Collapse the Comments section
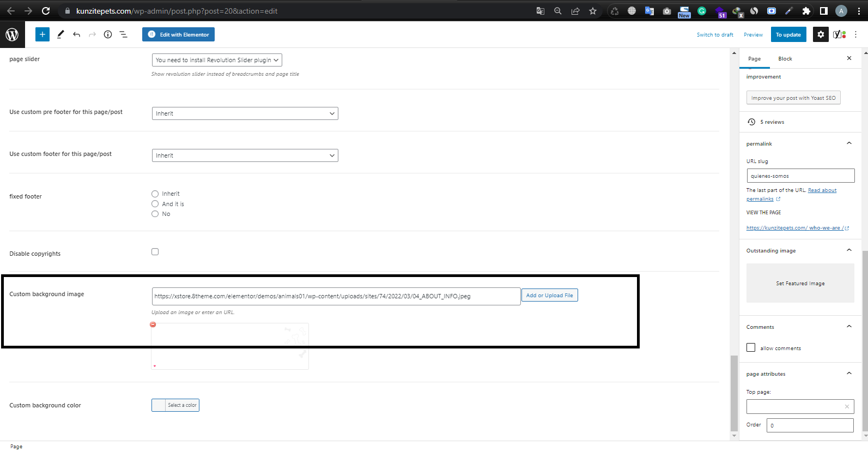 pos(849,327)
